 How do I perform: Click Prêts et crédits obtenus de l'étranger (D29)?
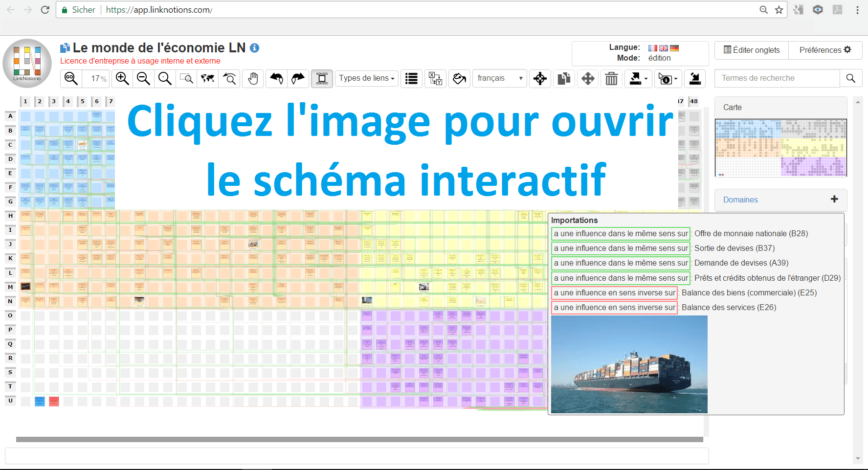pos(768,278)
